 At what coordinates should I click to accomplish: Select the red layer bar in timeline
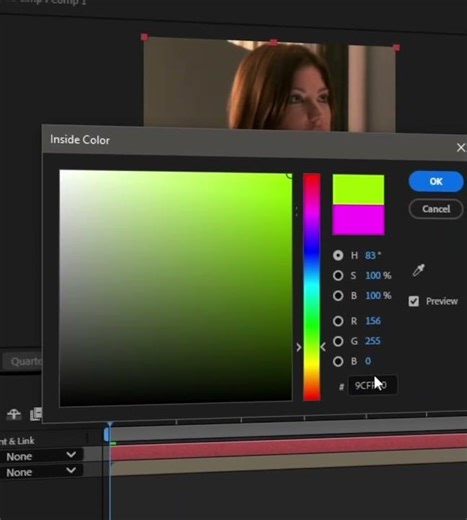click(x=288, y=446)
